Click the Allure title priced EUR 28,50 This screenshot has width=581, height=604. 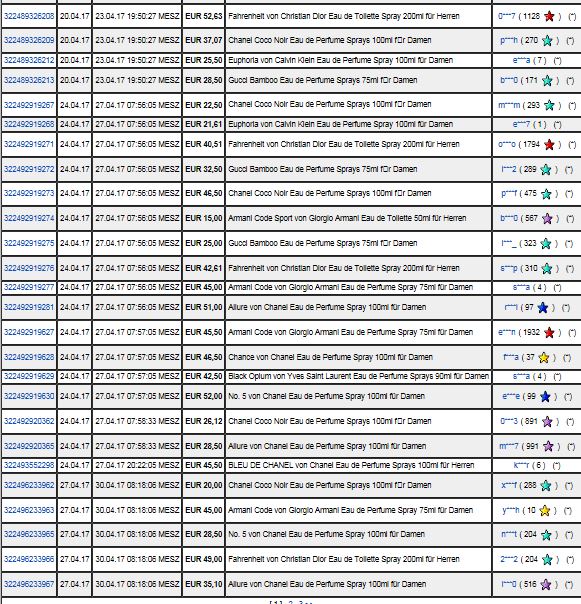(327, 446)
